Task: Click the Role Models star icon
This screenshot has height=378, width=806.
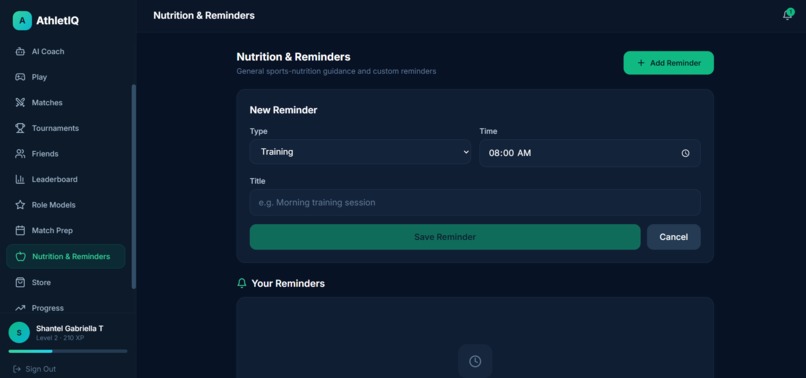Action: pyautogui.click(x=20, y=205)
